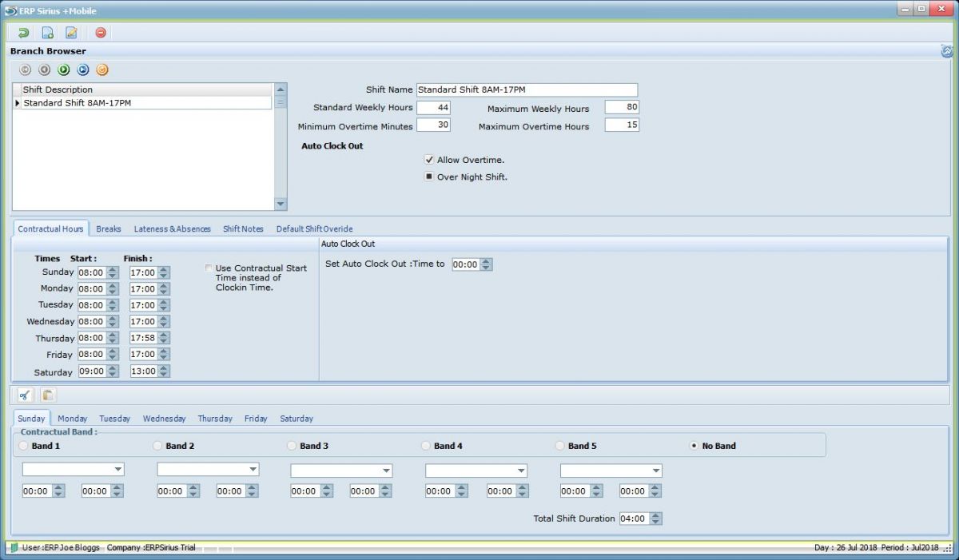This screenshot has width=959, height=560.
Task: Toggle the Over Night Shift checkbox
Action: tap(429, 177)
